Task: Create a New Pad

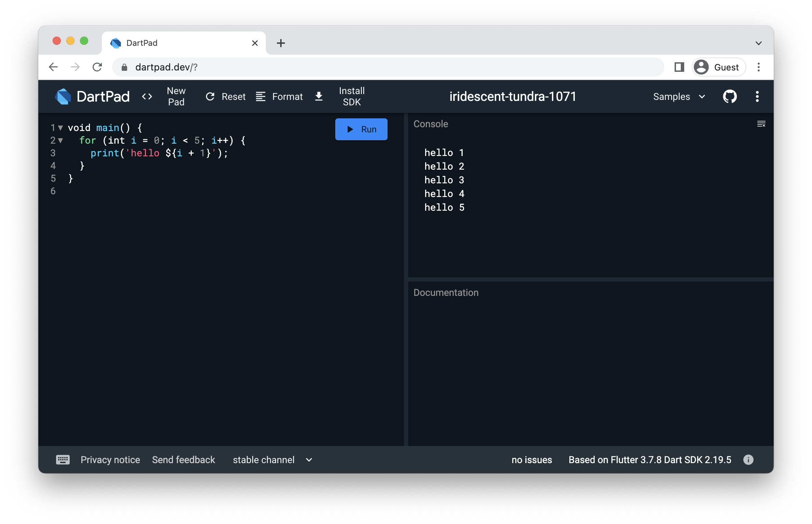Action: [176, 96]
